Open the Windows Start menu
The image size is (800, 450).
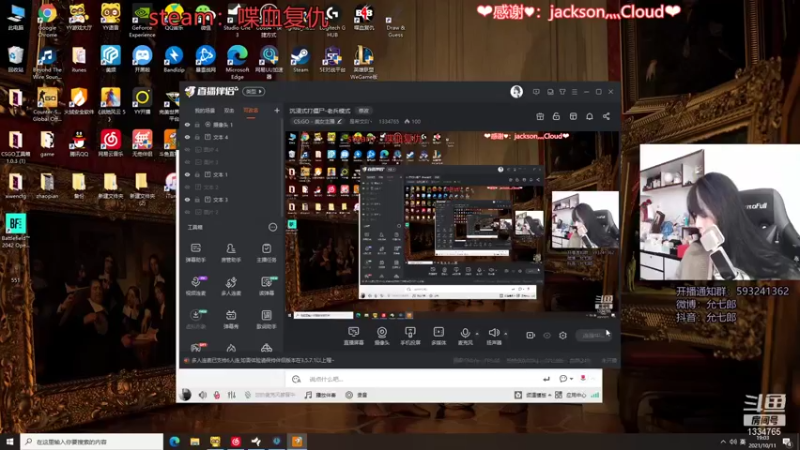pyautogui.click(x=10, y=441)
